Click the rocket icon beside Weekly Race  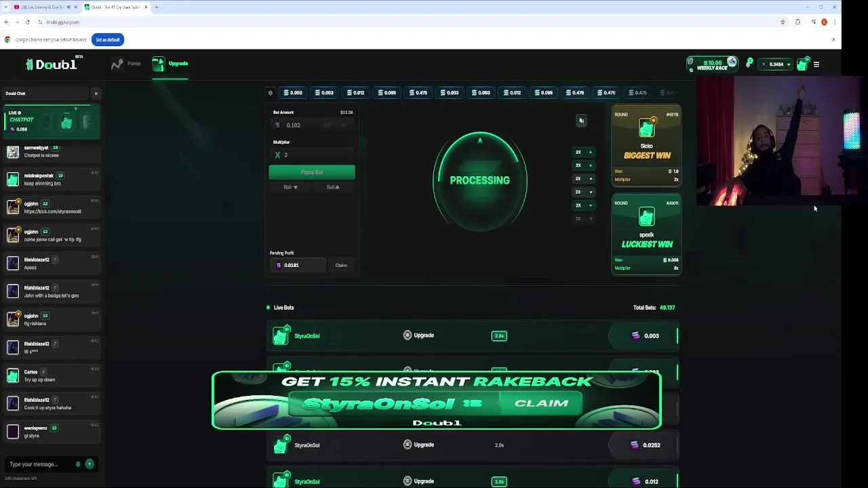[749, 64]
